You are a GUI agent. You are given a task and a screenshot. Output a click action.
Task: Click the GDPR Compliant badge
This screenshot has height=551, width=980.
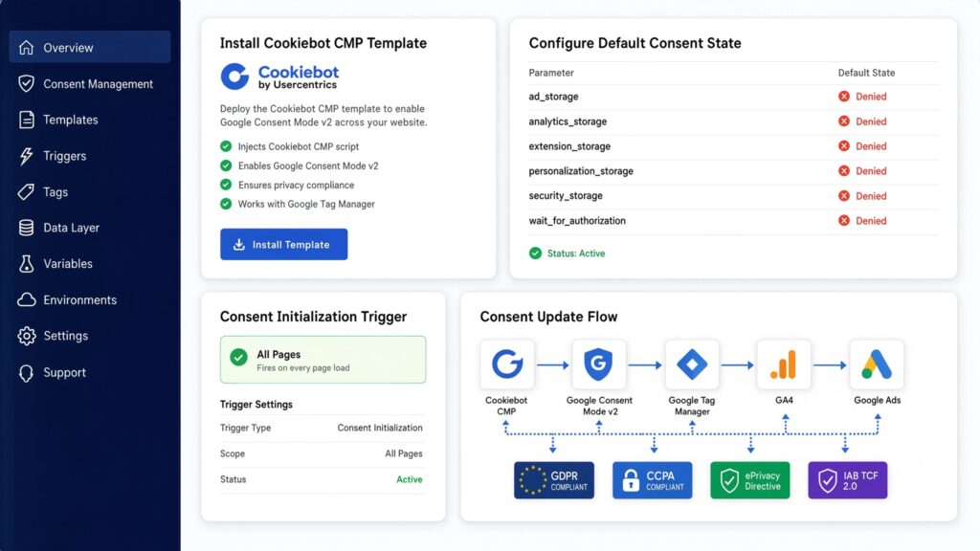point(554,480)
